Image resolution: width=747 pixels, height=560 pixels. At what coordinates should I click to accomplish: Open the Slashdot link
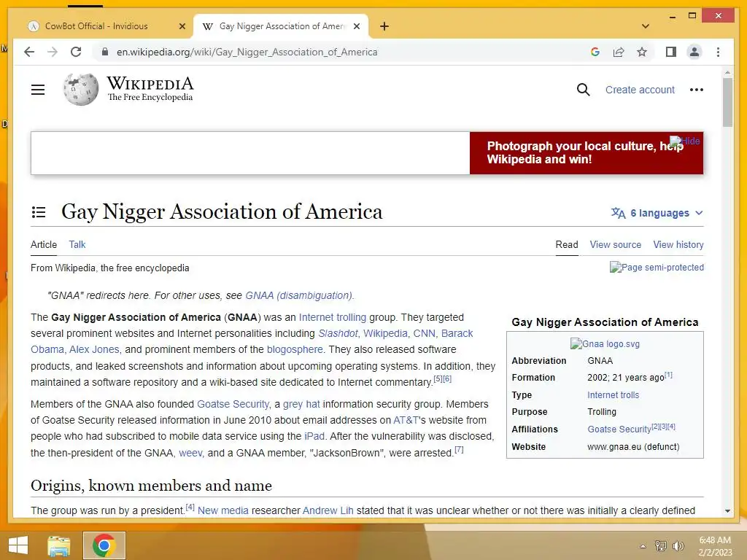338,333
